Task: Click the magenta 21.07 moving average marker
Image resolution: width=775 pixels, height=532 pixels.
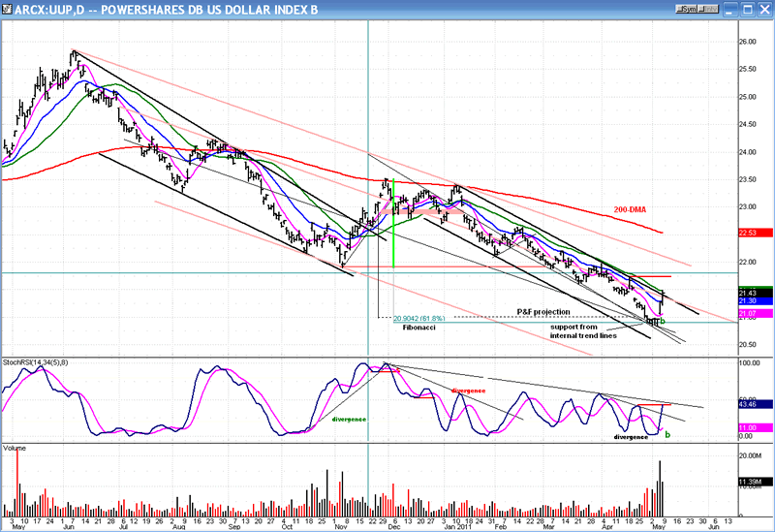Action: tap(756, 314)
